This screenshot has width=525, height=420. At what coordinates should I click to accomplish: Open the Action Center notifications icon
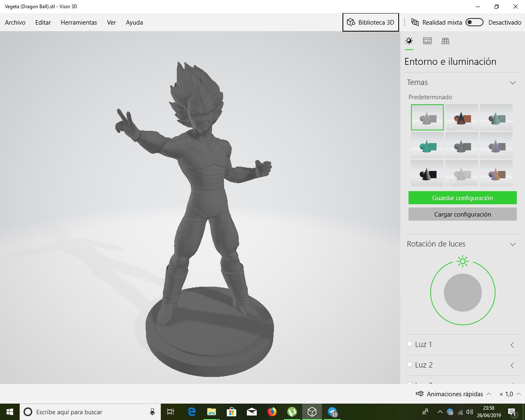point(512,412)
